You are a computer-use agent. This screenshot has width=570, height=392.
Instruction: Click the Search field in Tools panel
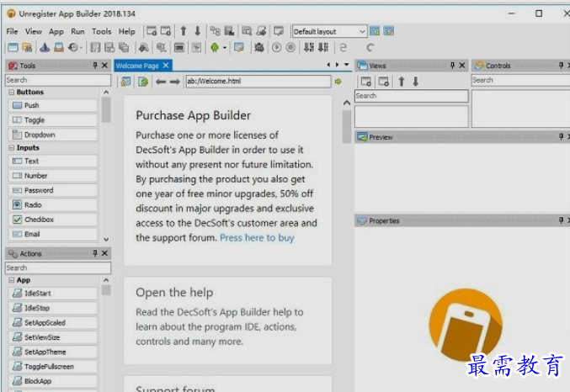58,80
